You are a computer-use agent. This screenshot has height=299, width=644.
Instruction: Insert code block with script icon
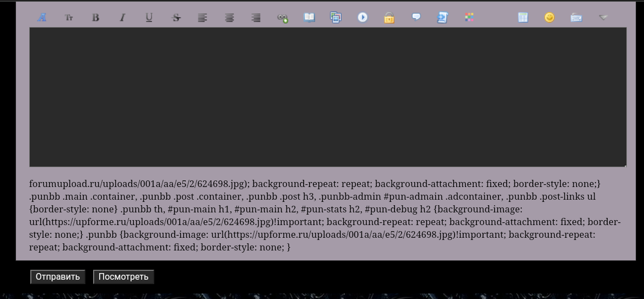[442, 17]
